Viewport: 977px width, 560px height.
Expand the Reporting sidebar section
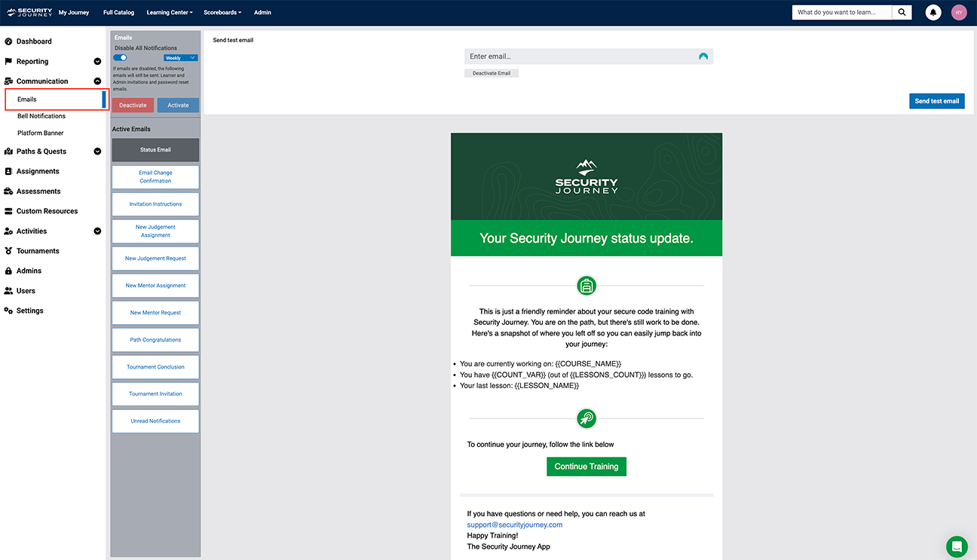(97, 62)
